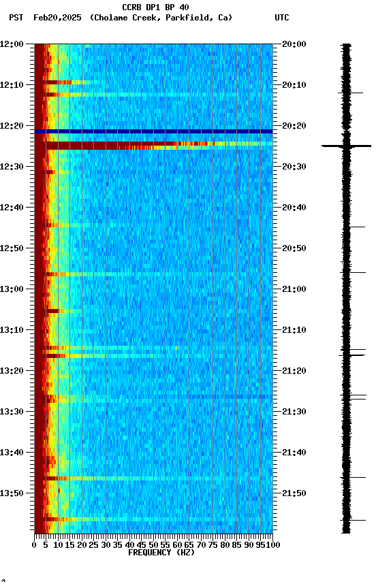Click the '25' frequency axis tick label
This screenshot has height=588, width=376.
(x=94, y=546)
